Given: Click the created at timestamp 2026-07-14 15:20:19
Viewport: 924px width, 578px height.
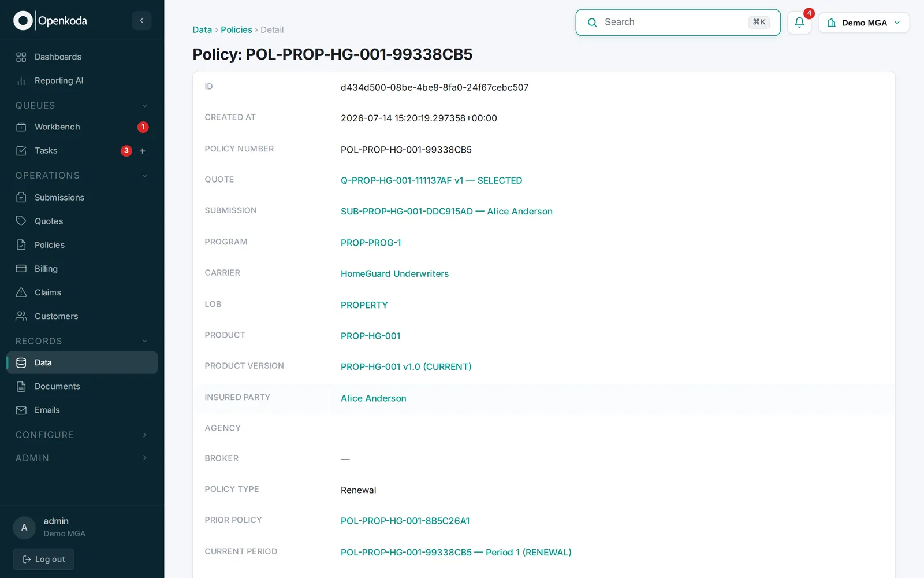Looking at the screenshot, I should (419, 118).
